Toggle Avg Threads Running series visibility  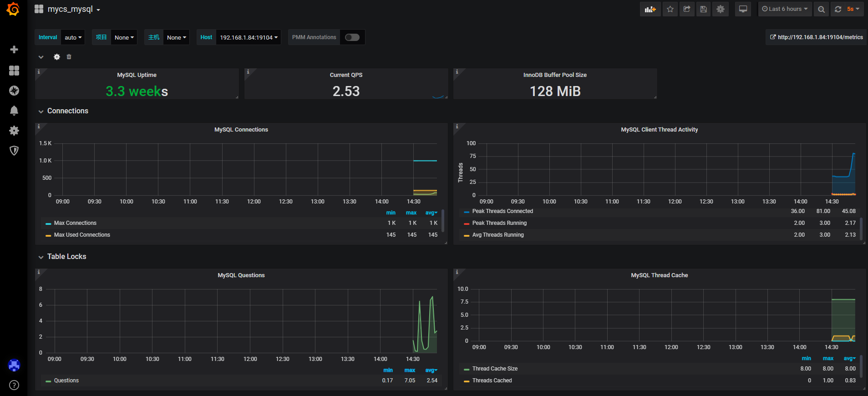point(498,235)
